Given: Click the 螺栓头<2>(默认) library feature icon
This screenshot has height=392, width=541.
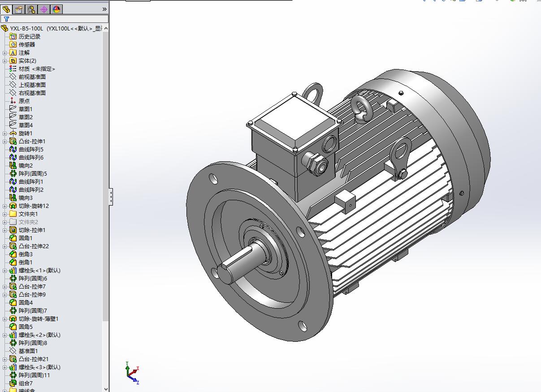Looking at the screenshot, I should coord(13,335).
